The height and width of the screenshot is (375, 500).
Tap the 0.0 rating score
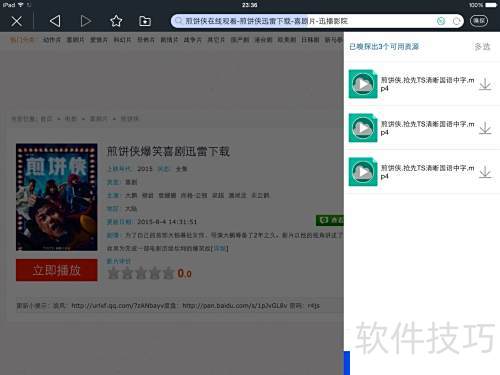coord(184,274)
